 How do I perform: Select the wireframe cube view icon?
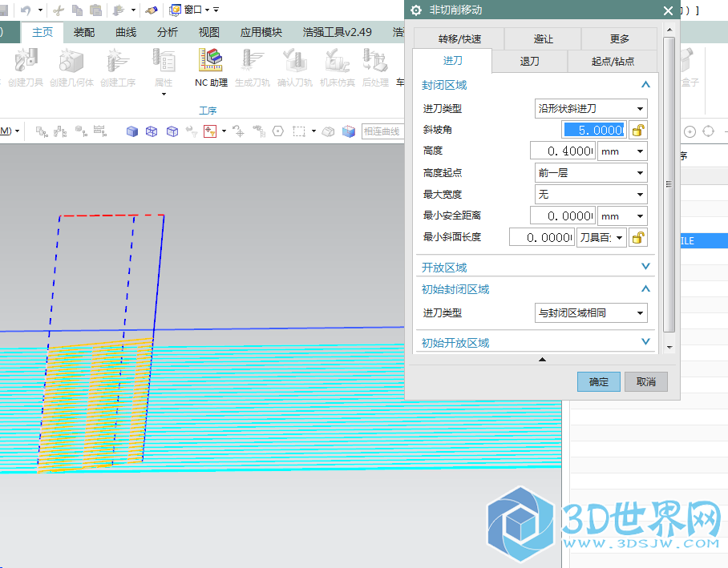point(152,131)
